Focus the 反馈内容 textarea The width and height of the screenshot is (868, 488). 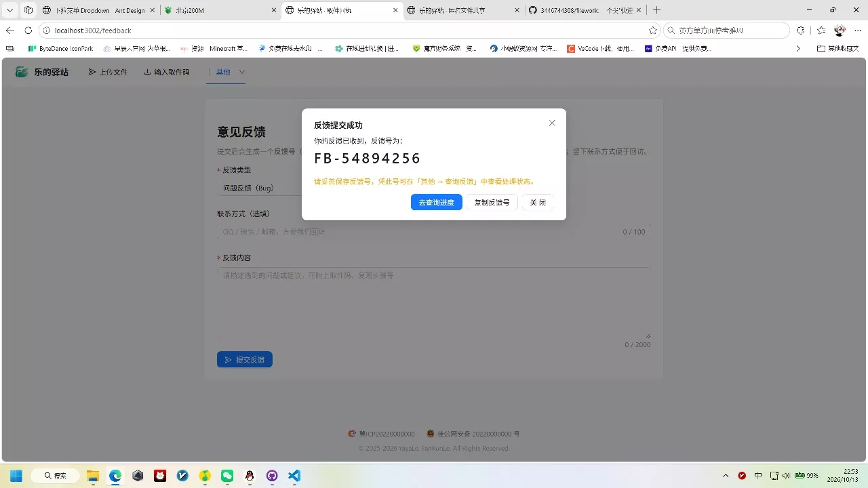(434, 303)
